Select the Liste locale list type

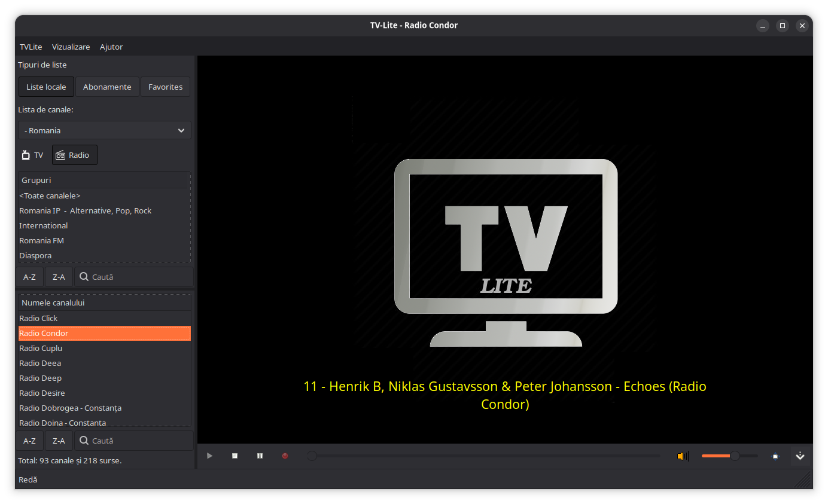point(46,87)
